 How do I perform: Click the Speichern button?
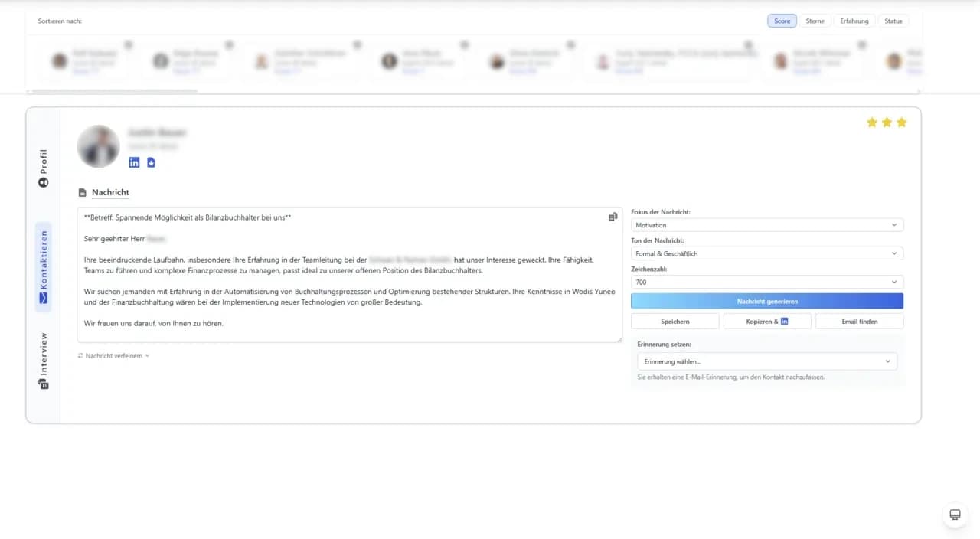[675, 322]
